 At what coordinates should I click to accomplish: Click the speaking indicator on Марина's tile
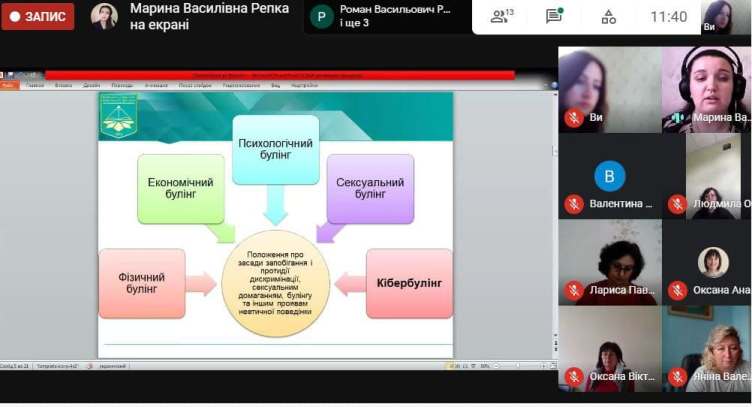click(x=678, y=117)
